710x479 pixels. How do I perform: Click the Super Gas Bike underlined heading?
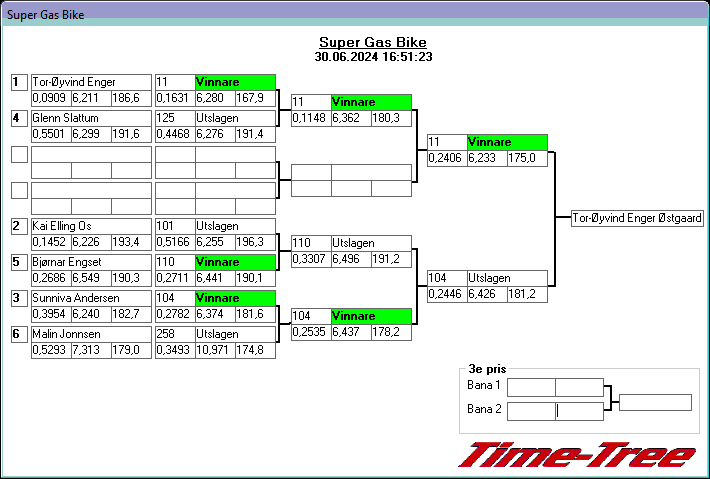pyautogui.click(x=373, y=43)
